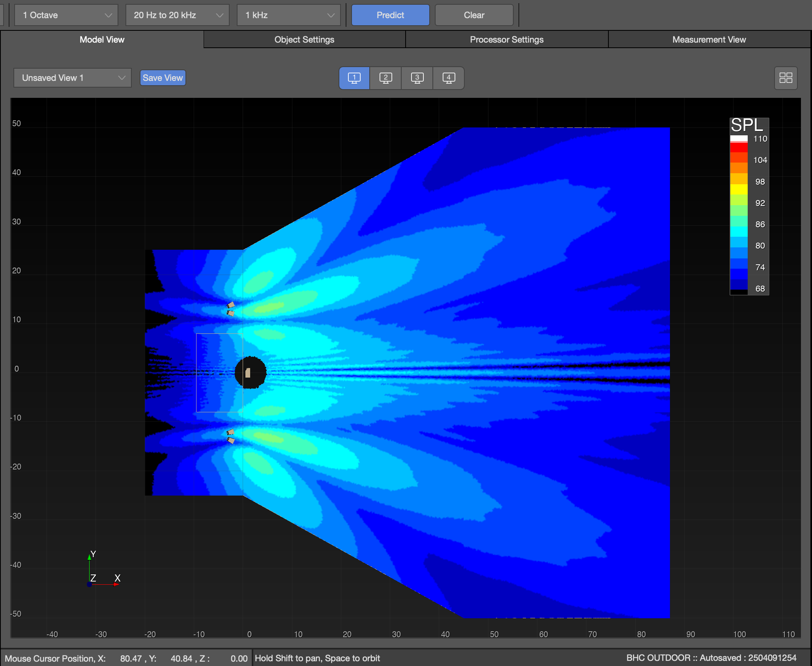812x666 pixels.
Task: Open the 1 kHz frequency dropdown
Action: click(x=289, y=15)
